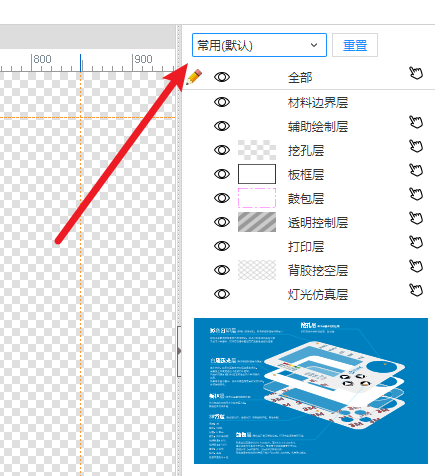Click the pencil edit icon beside 全部
435x476 pixels.
(194, 77)
